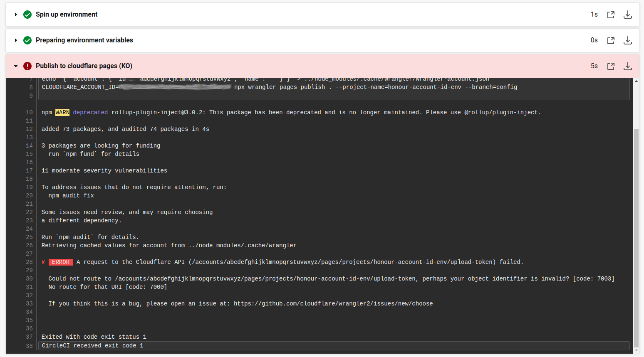Collapse the Publish to cloudflare pages step
Screen dimensions: 644x357
[x=16, y=66]
